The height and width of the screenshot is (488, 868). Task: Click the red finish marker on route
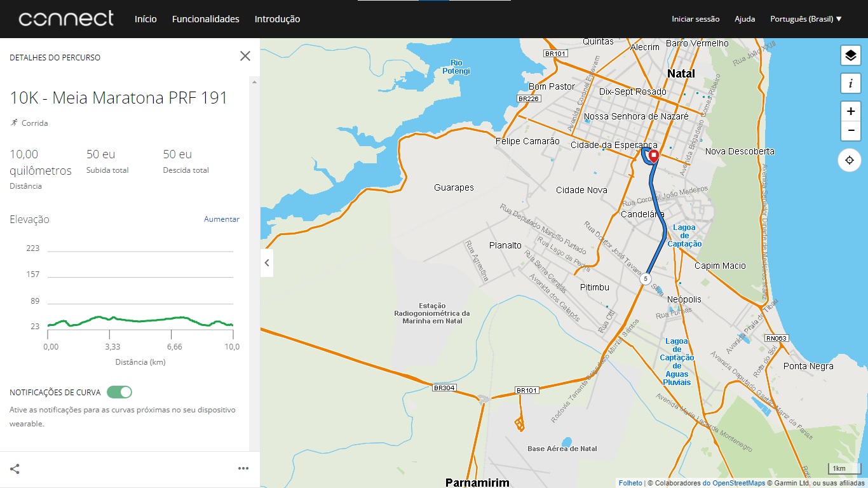pyautogui.click(x=653, y=156)
